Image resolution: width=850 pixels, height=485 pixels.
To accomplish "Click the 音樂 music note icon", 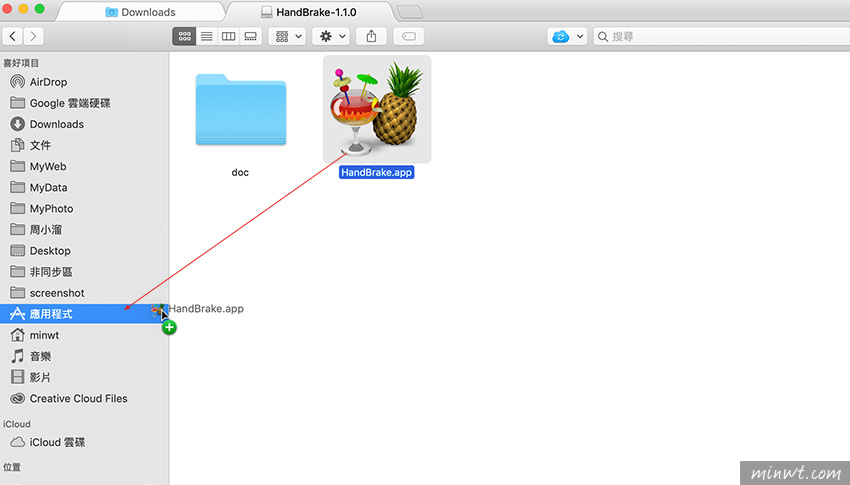I will click(17, 356).
